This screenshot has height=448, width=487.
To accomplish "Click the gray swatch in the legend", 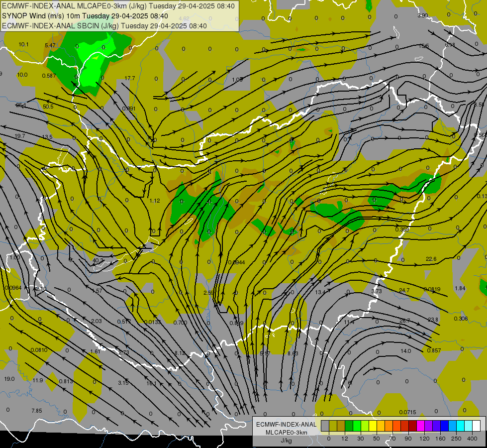I will (325, 426).
